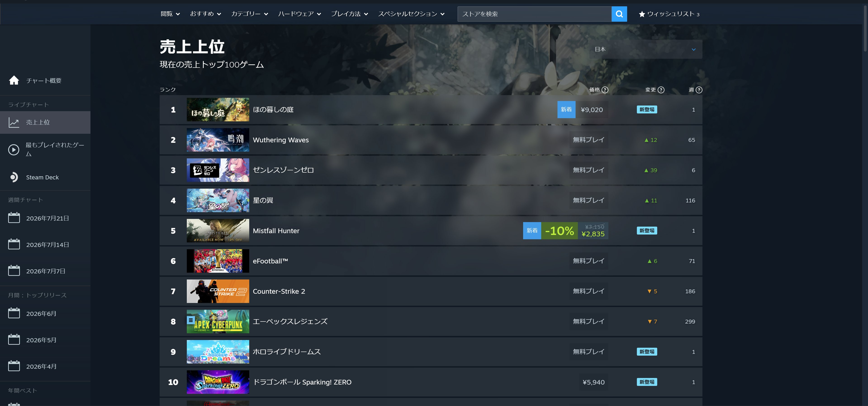This screenshot has width=868, height=406.
Task: Click the ほの暮しの庭 thumbnail image
Action: [x=218, y=110]
